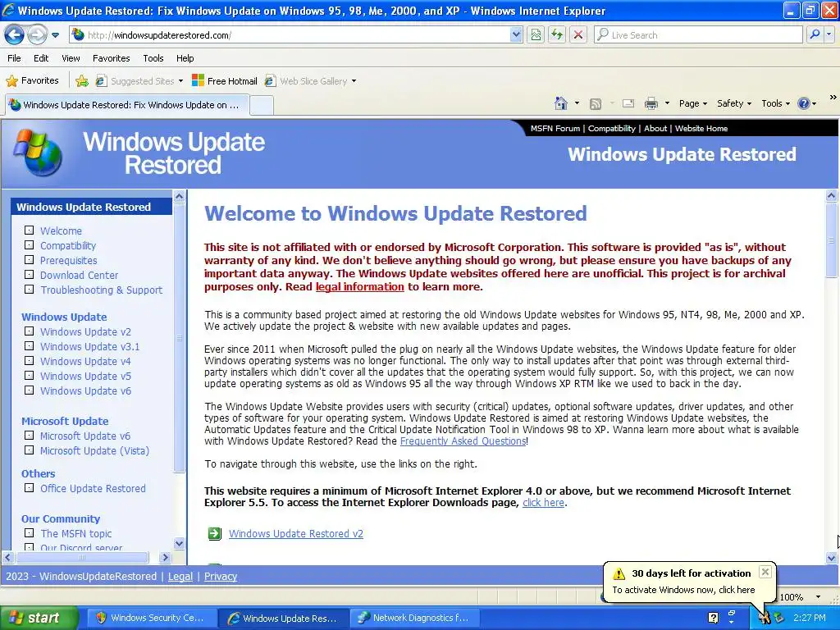Viewport: 840px width, 630px height.
Task: Go to home page with Home icon
Action: (561, 103)
